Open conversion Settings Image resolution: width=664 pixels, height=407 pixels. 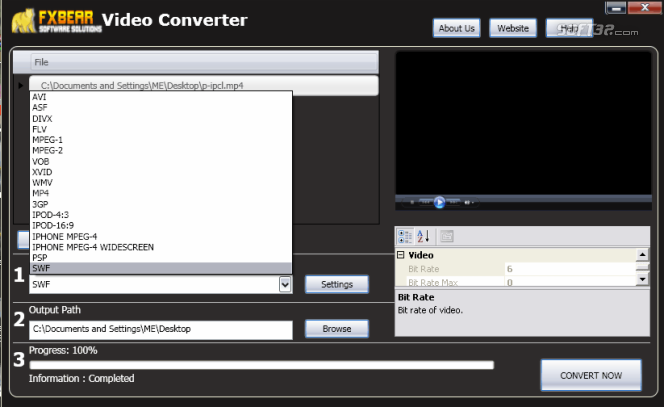[337, 284]
